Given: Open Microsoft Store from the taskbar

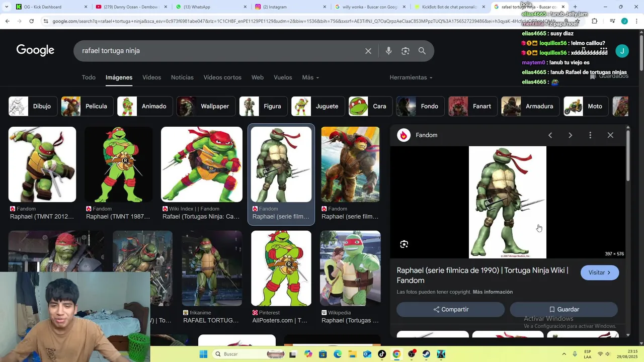Looking at the screenshot, I should [323, 354].
